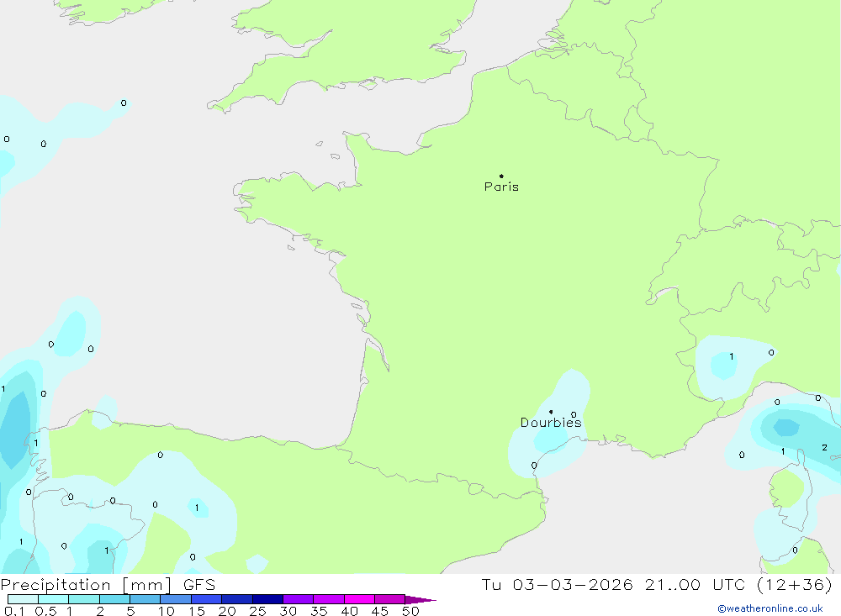Click the Paris location dot marker
The width and height of the screenshot is (841, 616).
click(x=501, y=176)
